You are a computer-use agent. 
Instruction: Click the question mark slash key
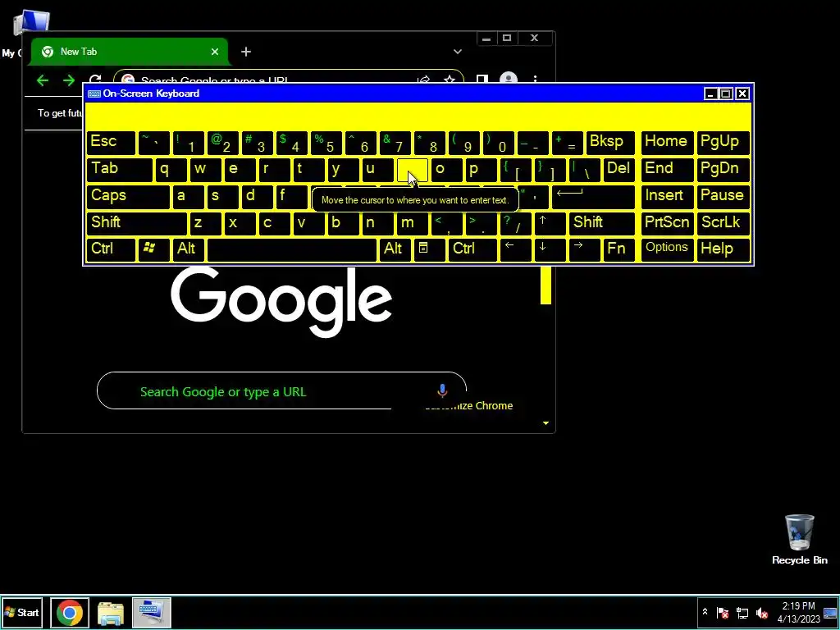coord(516,222)
